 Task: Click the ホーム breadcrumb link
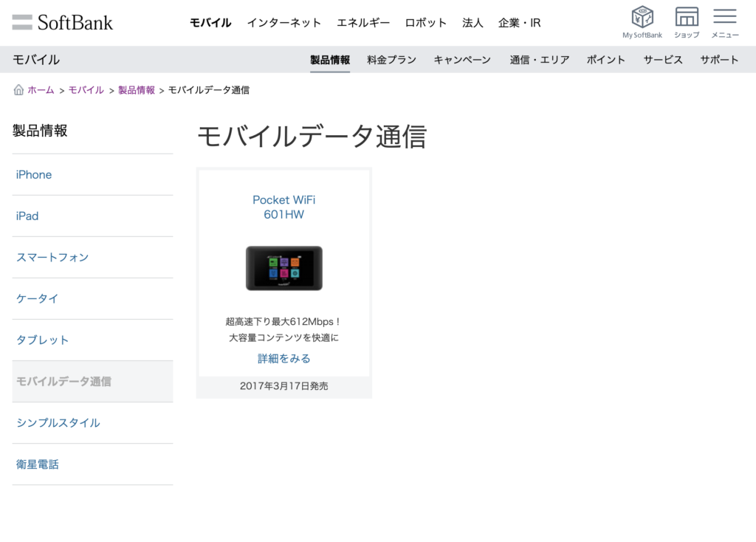pyautogui.click(x=41, y=90)
